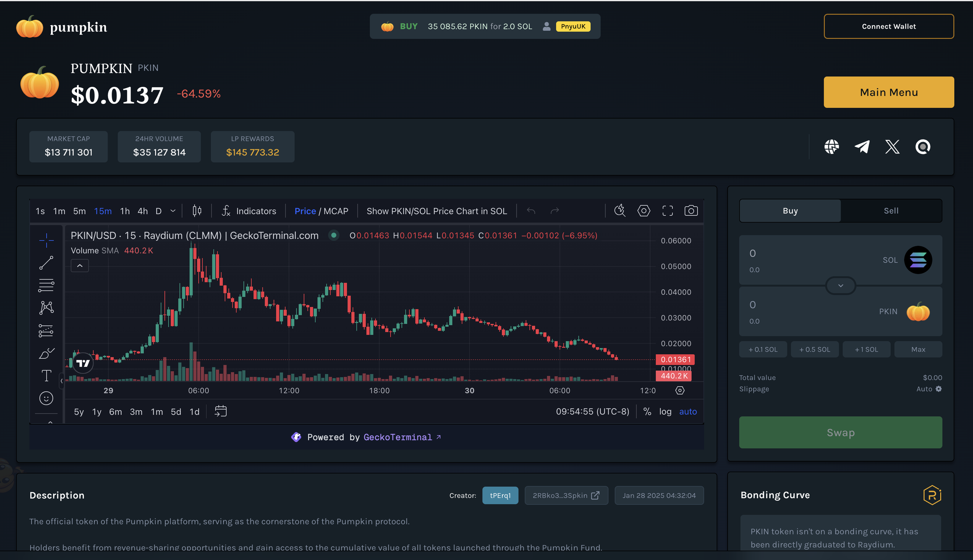The image size is (973, 560).
Task: Click the Connect Wallet button
Action: 888,26
